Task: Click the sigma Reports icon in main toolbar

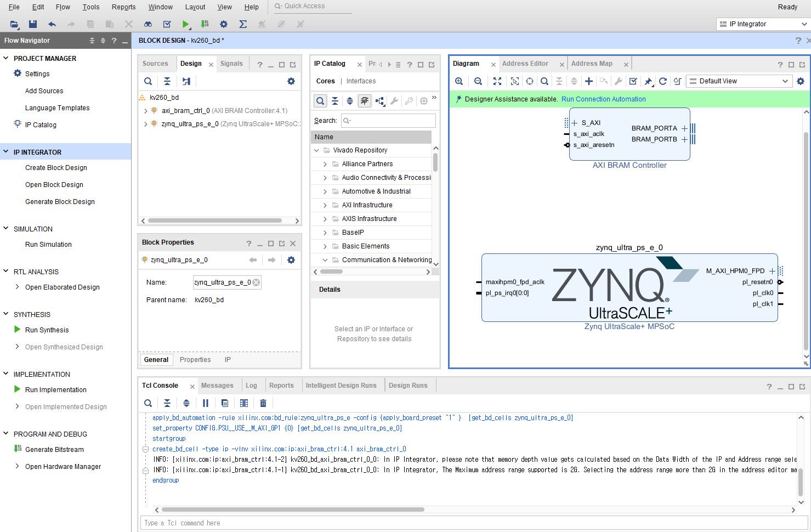Action: point(243,24)
